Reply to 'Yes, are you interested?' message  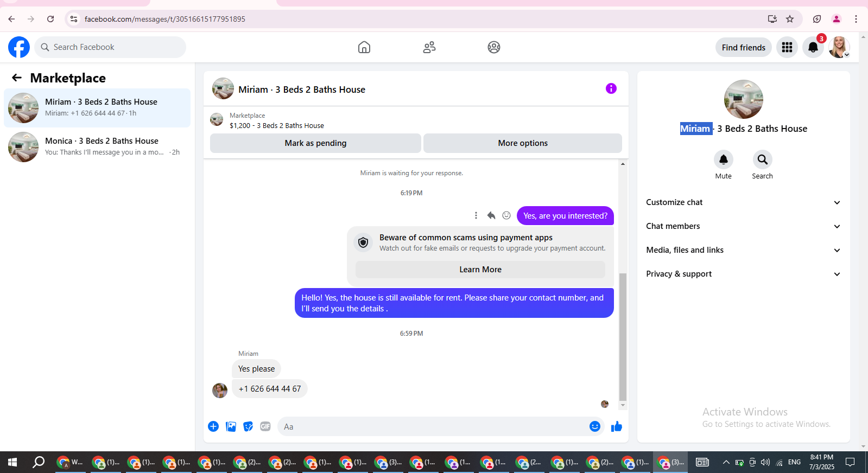(491, 215)
